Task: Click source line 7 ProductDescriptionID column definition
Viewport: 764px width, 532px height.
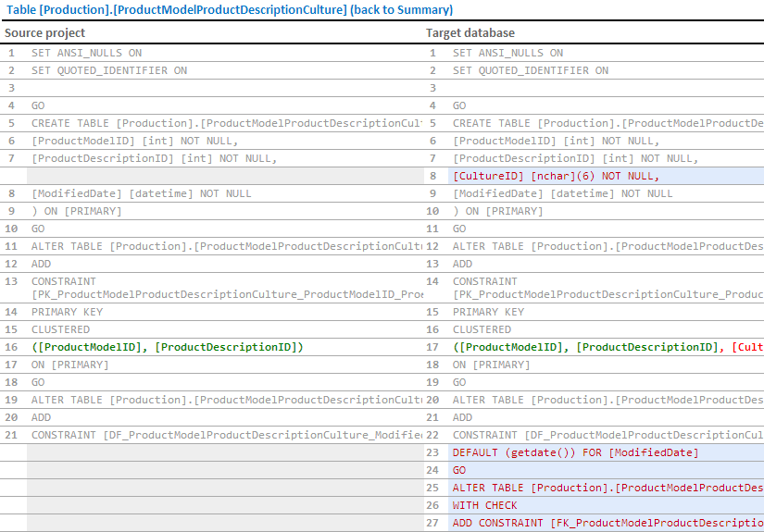Action: 154,158
